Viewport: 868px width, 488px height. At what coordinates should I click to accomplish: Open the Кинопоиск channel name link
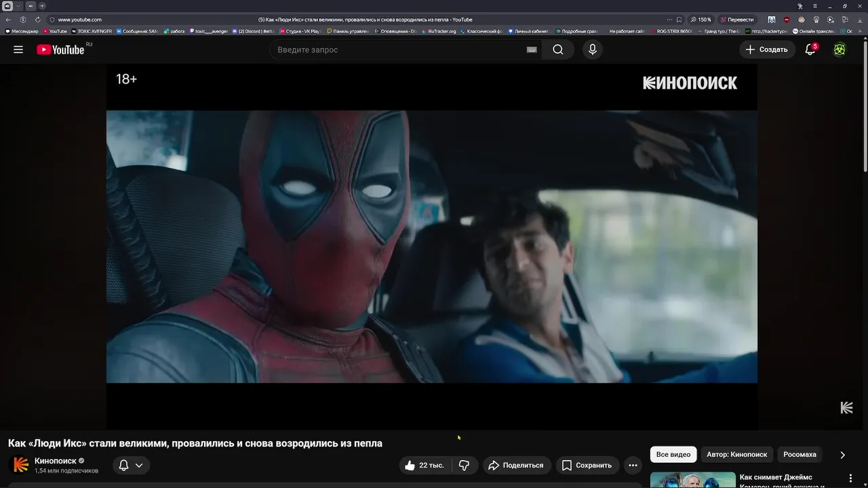(56, 461)
